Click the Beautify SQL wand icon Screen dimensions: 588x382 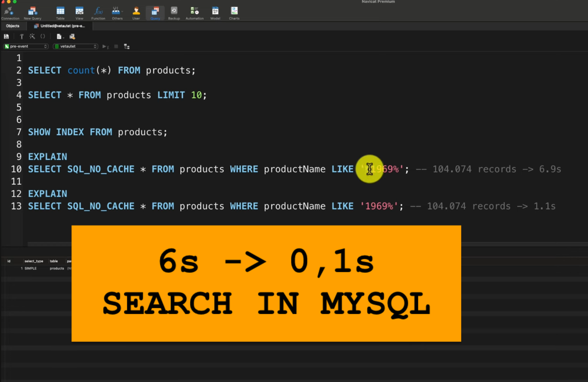point(33,37)
